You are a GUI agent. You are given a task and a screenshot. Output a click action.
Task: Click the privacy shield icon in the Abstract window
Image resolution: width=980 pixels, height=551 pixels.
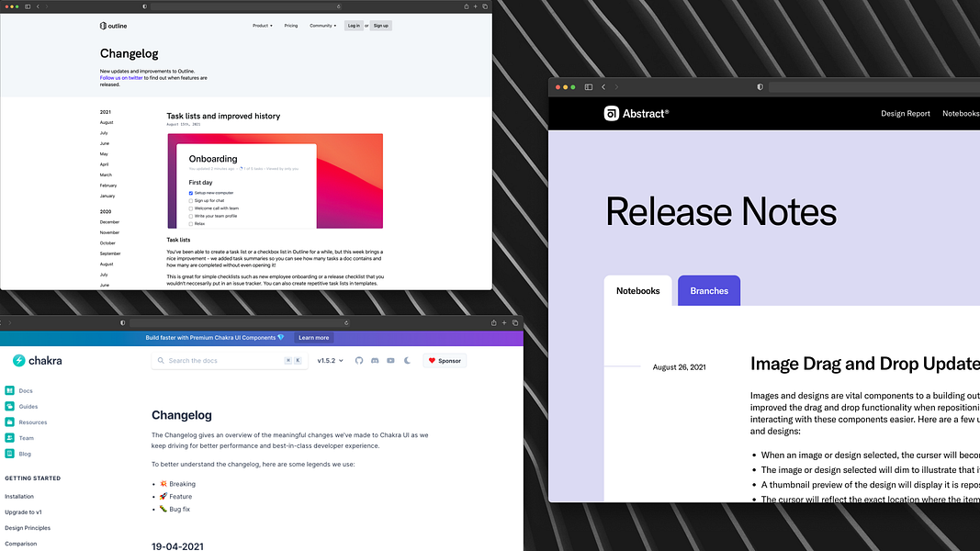760,87
